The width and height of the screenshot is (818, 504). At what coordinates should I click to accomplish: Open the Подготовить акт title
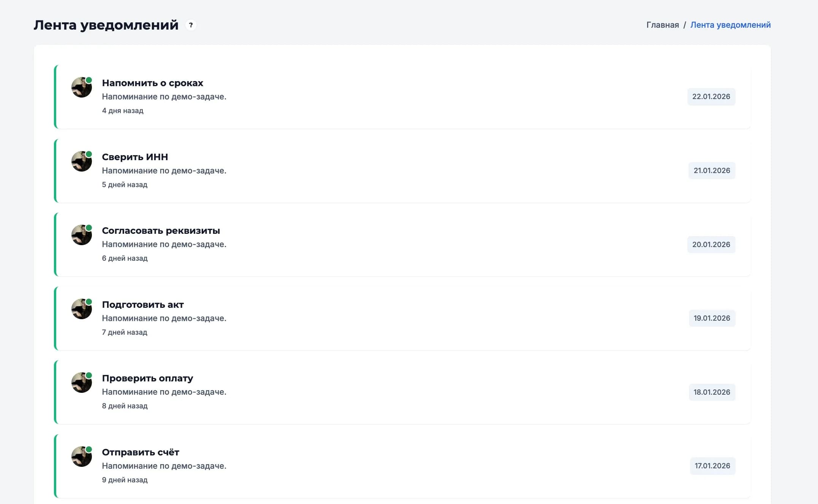(x=143, y=305)
